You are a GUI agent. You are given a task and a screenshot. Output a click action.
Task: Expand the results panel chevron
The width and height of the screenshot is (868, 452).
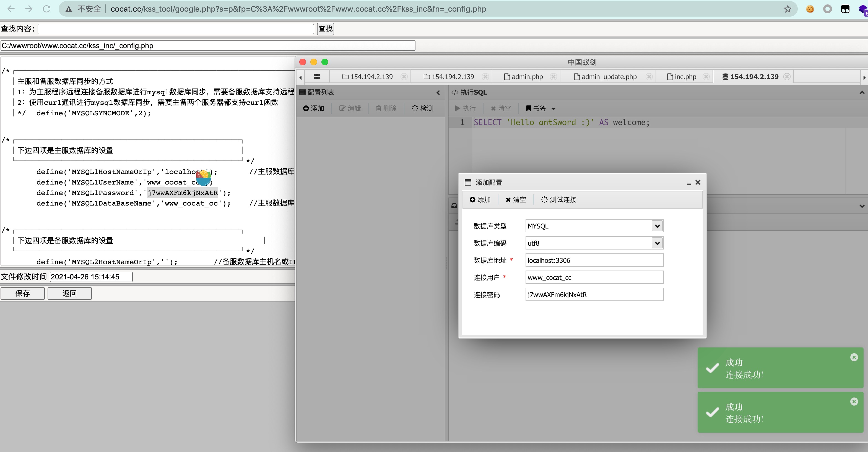pyautogui.click(x=862, y=206)
